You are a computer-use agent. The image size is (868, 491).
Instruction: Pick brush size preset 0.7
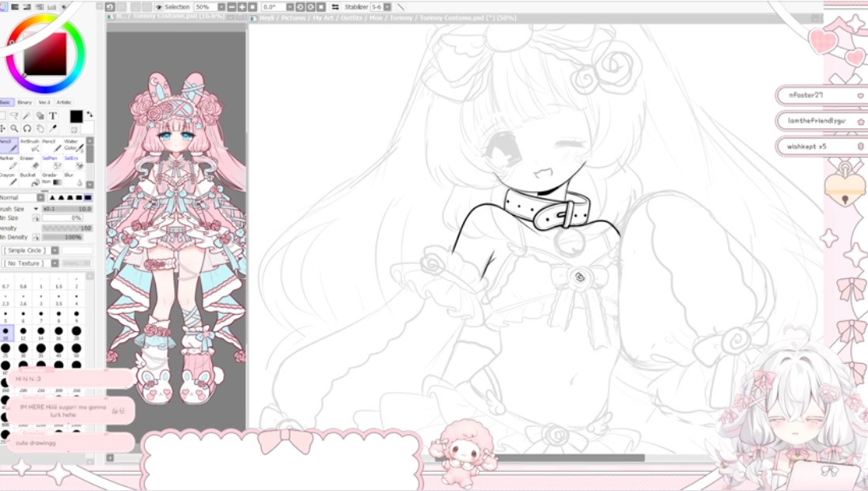pos(6,282)
